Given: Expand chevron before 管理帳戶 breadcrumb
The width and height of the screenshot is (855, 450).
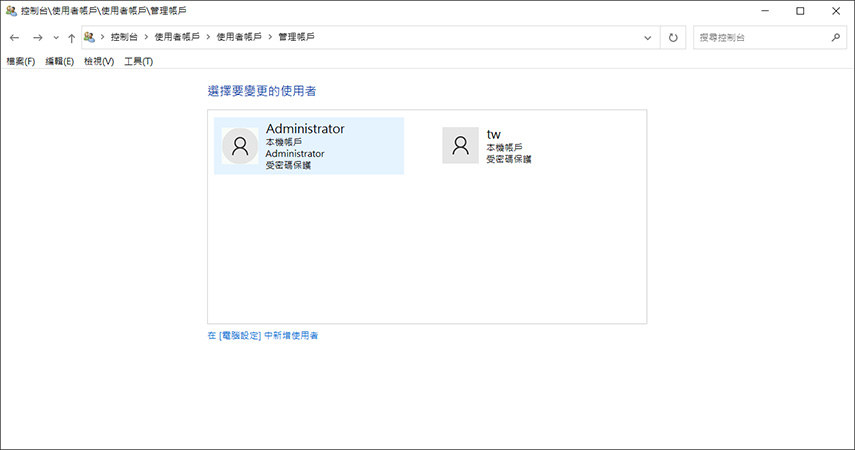Looking at the screenshot, I should coord(270,37).
